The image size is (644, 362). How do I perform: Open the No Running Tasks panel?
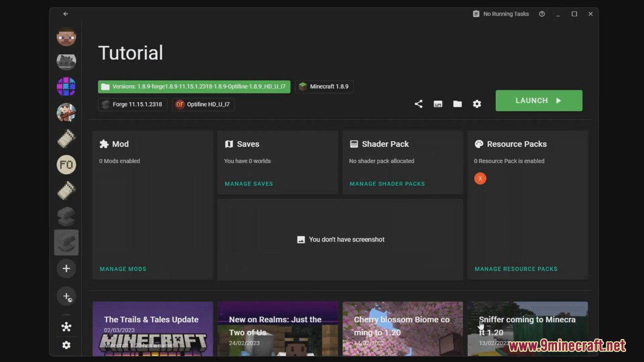coord(501,14)
